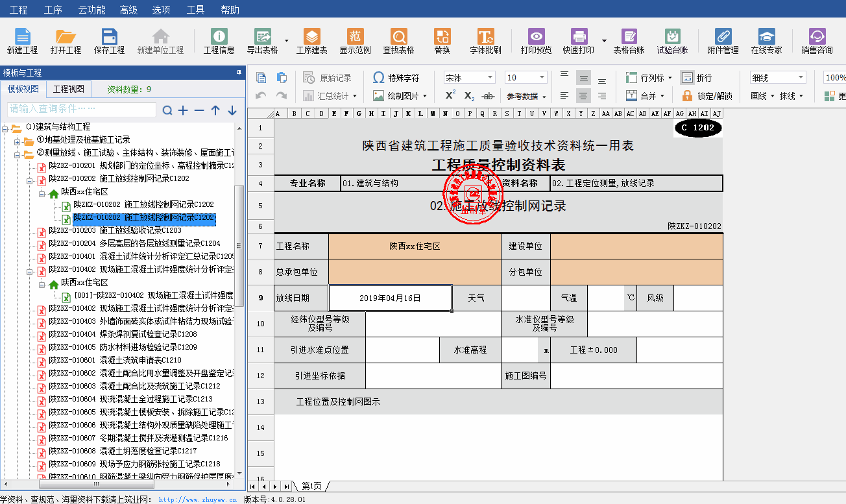This screenshot has height=504, width=846.
Task: Open the 查找表格 search tool
Action: pyautogui.click(x=398, y=39)
